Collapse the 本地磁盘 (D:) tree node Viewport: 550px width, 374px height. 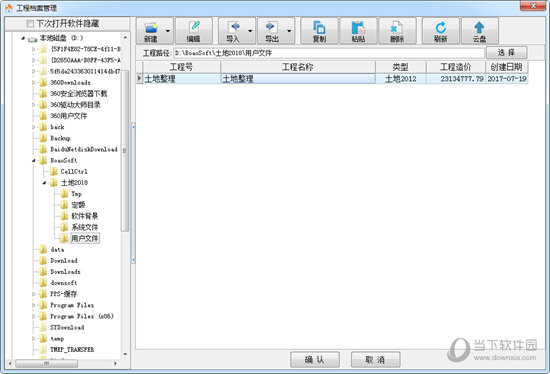click(23, 38)
